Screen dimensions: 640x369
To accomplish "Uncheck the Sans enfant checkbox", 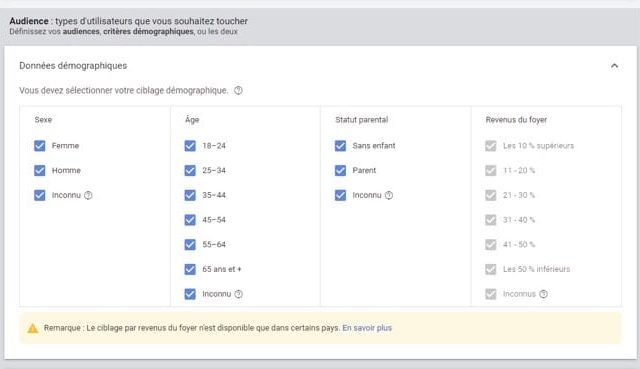I will click(340, 146).
